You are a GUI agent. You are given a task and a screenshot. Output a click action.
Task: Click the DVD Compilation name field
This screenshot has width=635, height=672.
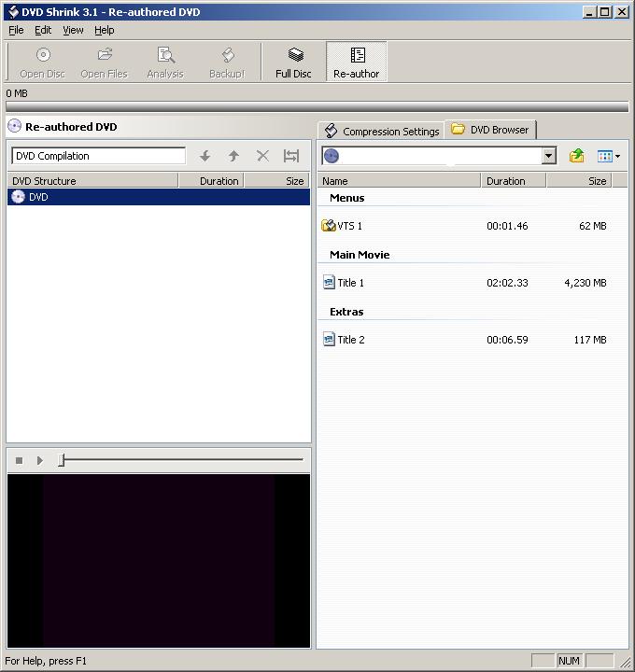tap(99, 156)
